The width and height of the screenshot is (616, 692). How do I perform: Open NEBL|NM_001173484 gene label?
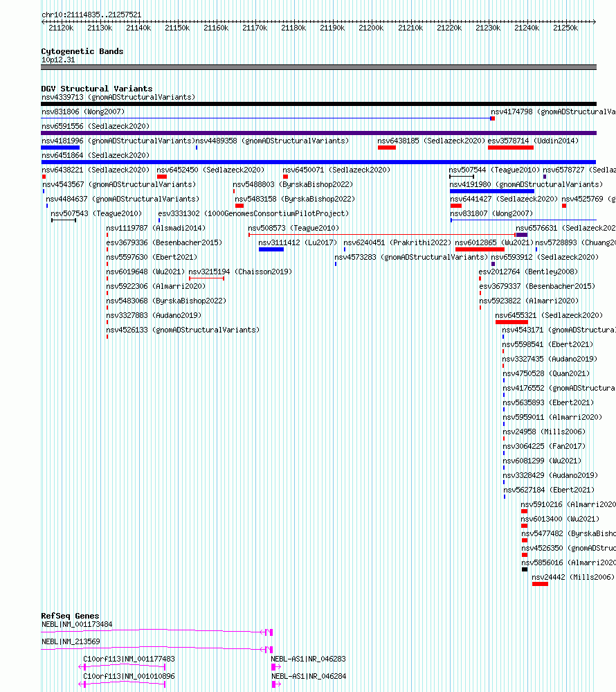77,624
